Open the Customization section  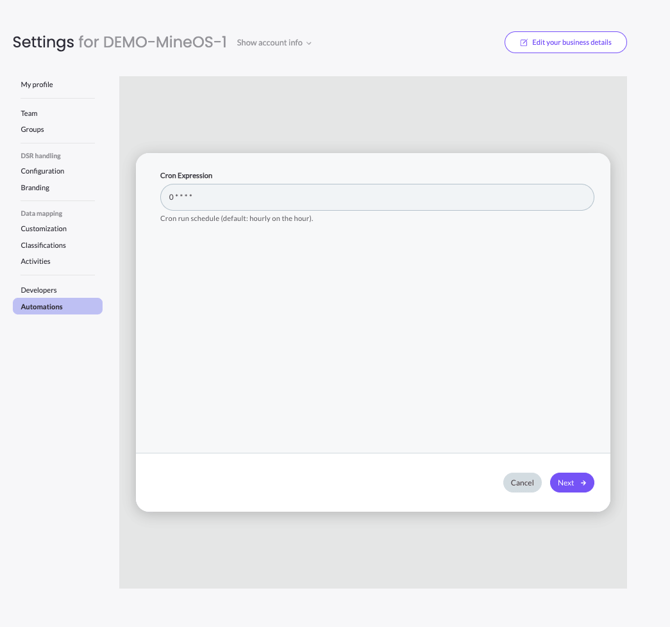(x=44, y=229)
